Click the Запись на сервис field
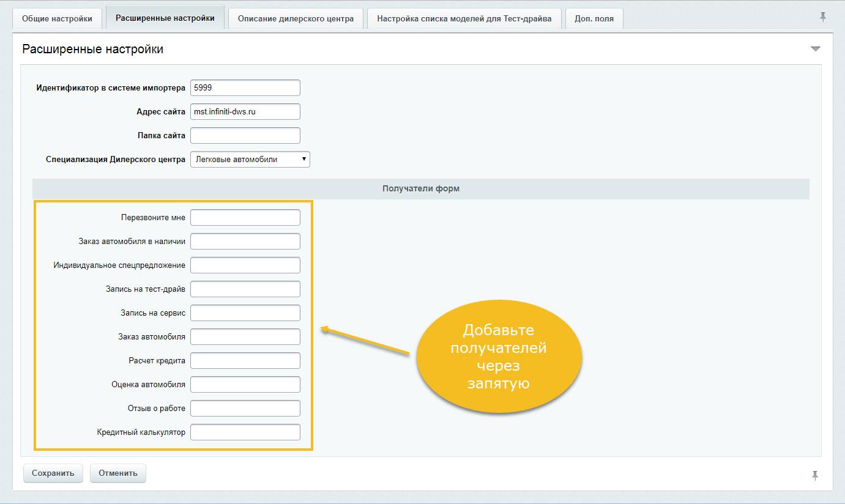Image resolution: width=845 pixels, height=504 pixels. click(245, 313)
